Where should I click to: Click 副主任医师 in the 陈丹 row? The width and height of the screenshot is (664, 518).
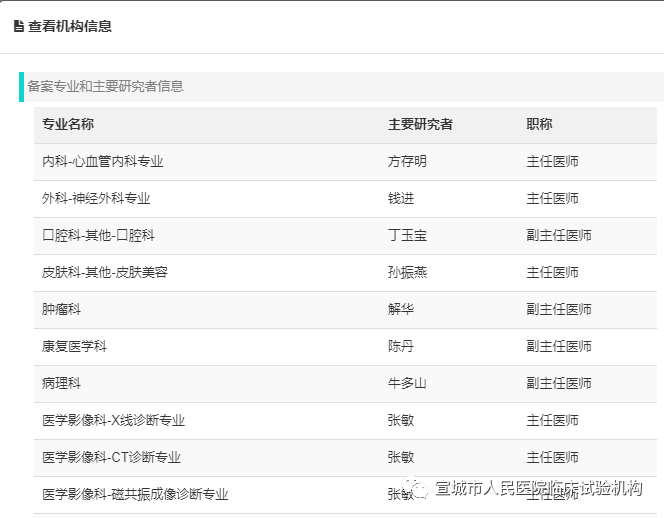[559, 346]
